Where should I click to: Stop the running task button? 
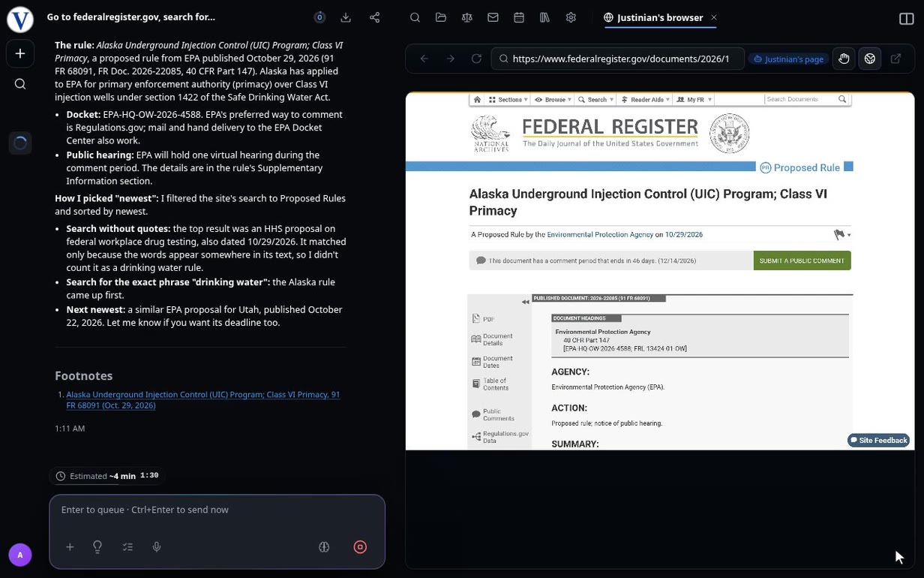[360, 547]
